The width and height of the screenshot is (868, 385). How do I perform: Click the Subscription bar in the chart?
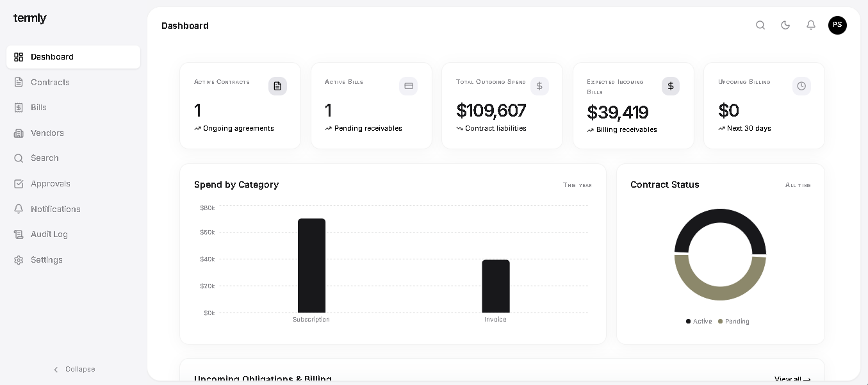(x=311, y=265)
